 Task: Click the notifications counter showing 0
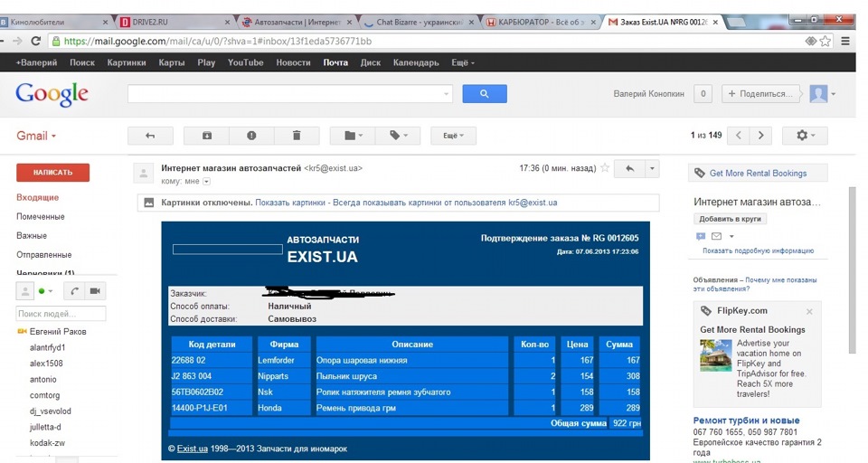click(x=703, y=94)
